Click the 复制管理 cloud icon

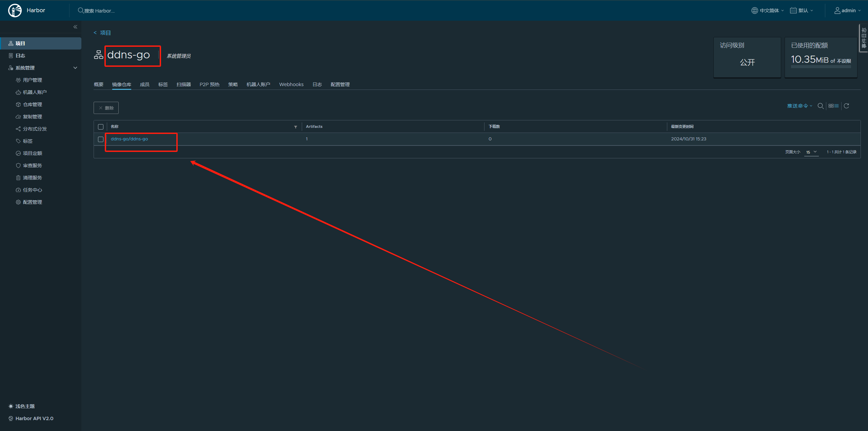click(18, 117)
